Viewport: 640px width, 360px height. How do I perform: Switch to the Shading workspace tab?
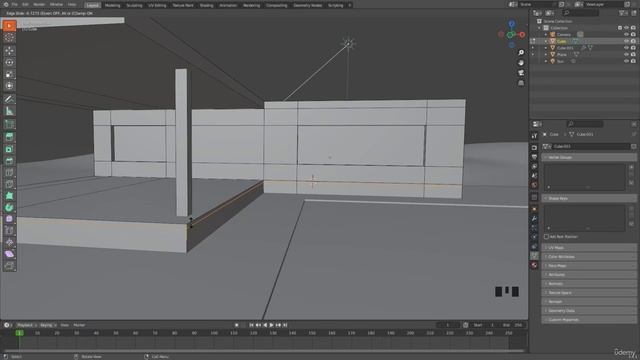point(207,5)
